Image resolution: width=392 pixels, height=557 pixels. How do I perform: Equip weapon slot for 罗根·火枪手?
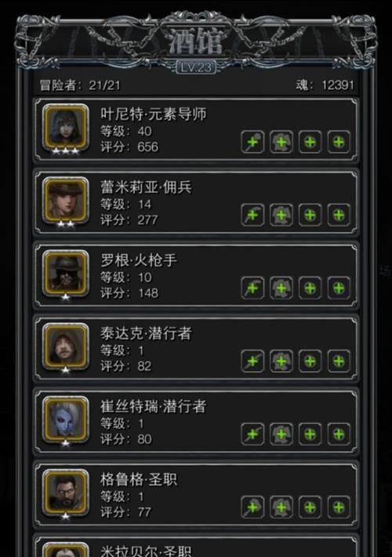pos(252,288)
